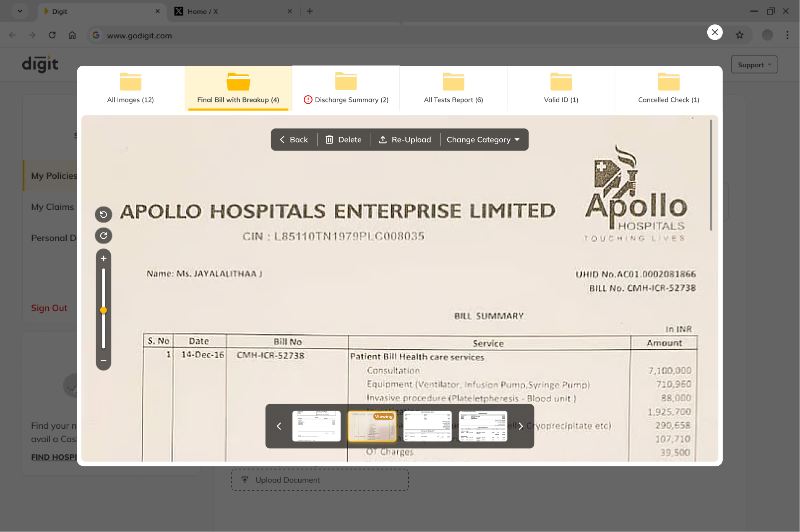Rotate document counter-clockwise
Image resolution: width=800 pixels, height=532 pixels.
[104, 214]
